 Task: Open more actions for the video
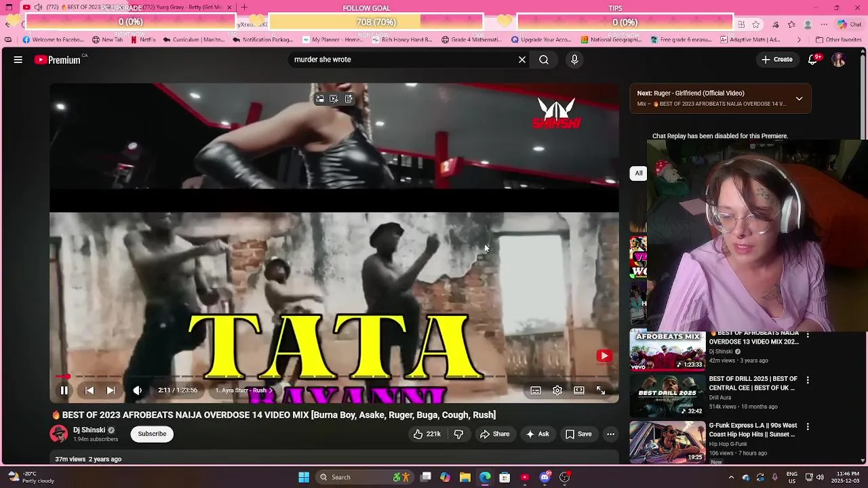point(610,434)
